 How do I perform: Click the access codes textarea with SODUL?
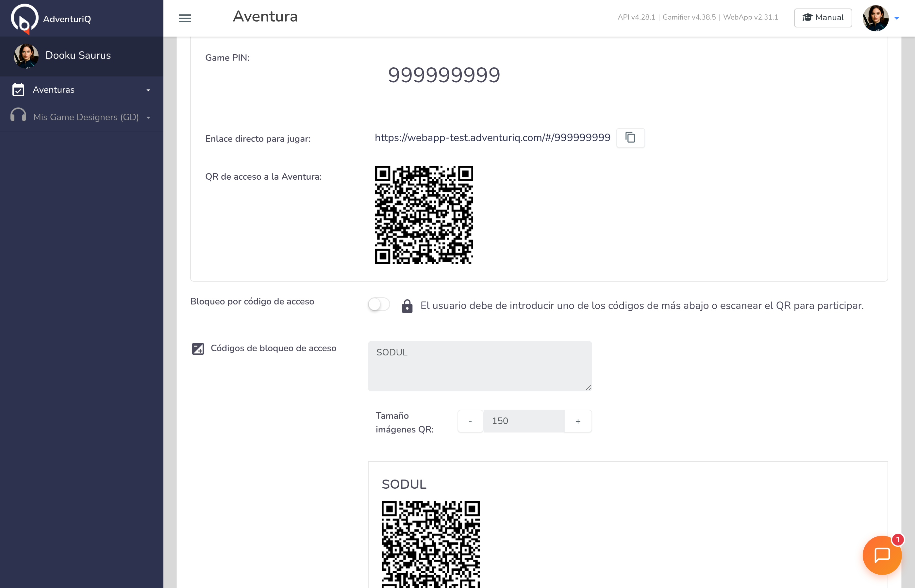click(480, 366)
